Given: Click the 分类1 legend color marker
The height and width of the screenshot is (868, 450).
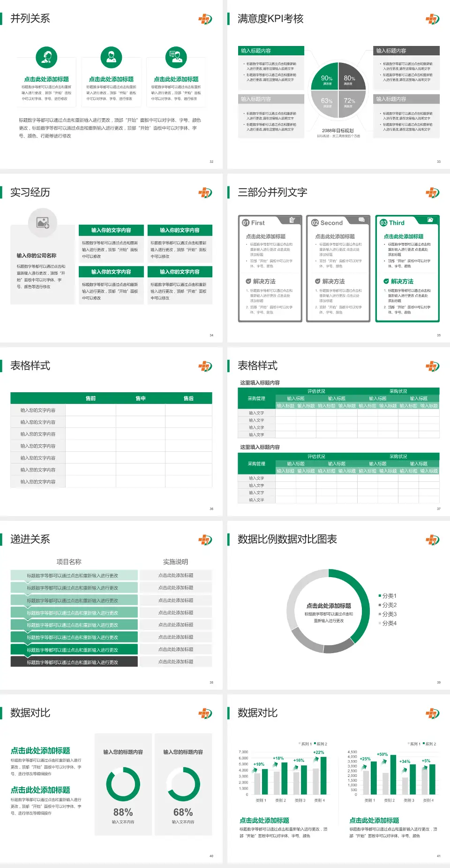Looking at the screenshot, I should 380,596.
